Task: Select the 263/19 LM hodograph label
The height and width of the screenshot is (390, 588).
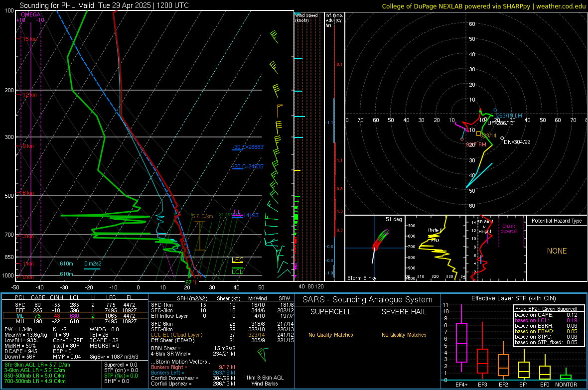Action: 509,116
